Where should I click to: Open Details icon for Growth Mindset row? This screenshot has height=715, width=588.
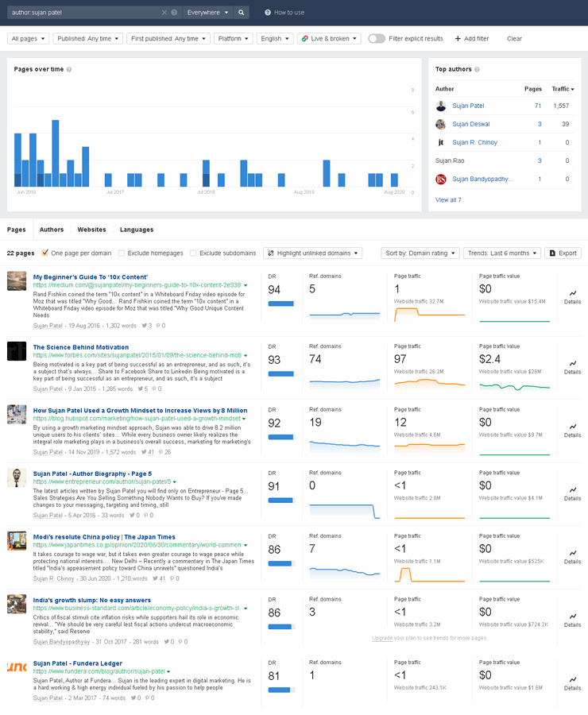(x=572, y=427)
